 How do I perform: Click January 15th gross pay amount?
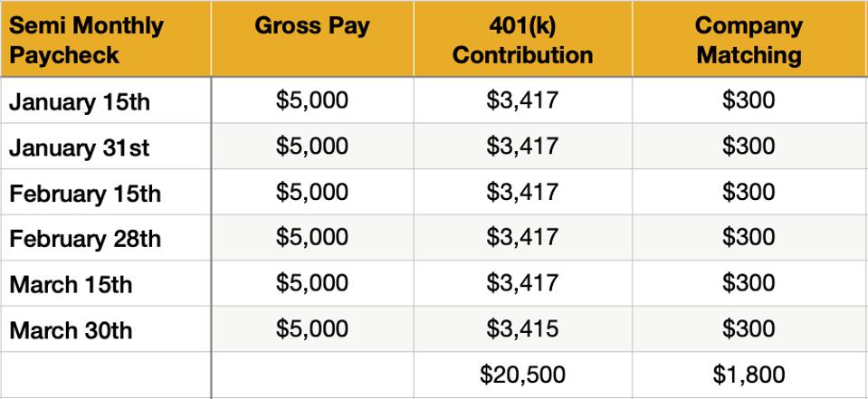312,100
